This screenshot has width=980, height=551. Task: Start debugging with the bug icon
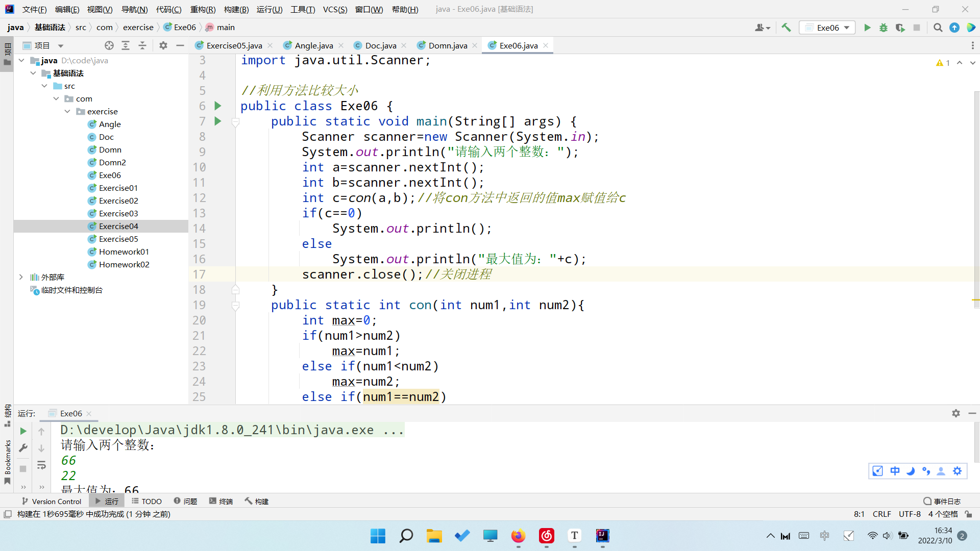[x=884, y=28]
